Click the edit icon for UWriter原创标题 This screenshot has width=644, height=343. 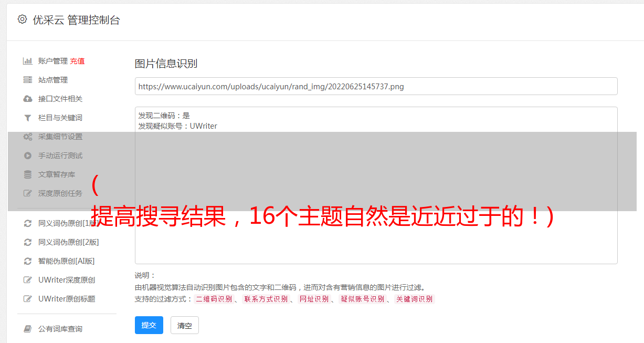pos(28,299)
